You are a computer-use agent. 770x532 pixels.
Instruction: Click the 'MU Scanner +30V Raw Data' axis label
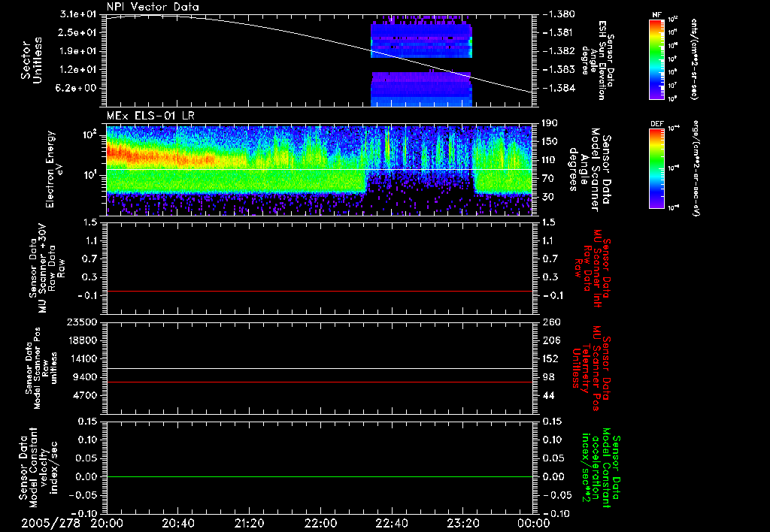[47, 269]
